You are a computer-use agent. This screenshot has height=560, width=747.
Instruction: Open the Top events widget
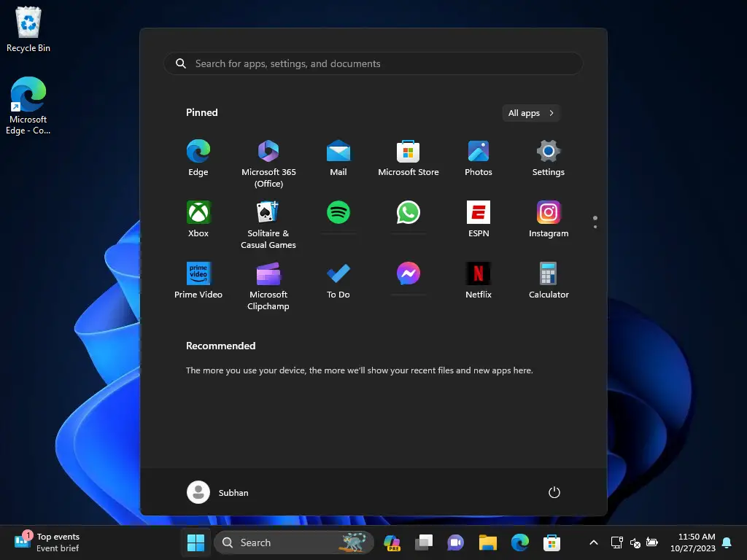coord(47,542)
